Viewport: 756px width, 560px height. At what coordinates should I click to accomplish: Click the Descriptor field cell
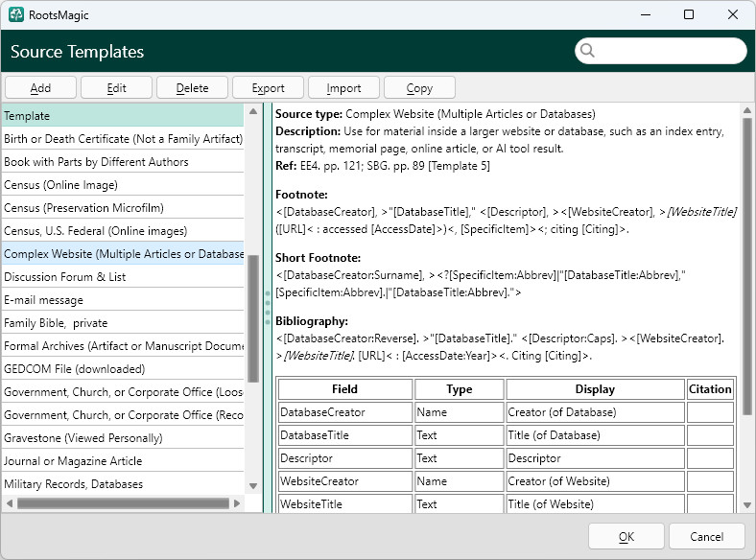(344, 457)
